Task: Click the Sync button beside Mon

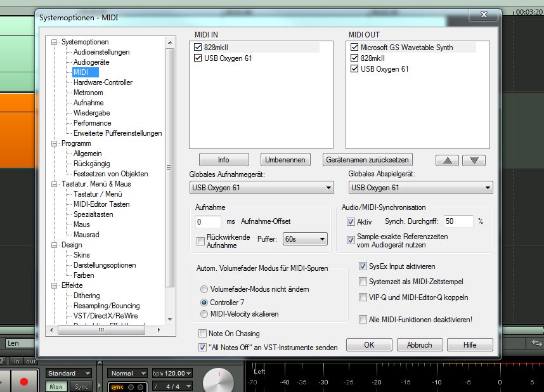Action: (x=82, y=386)
